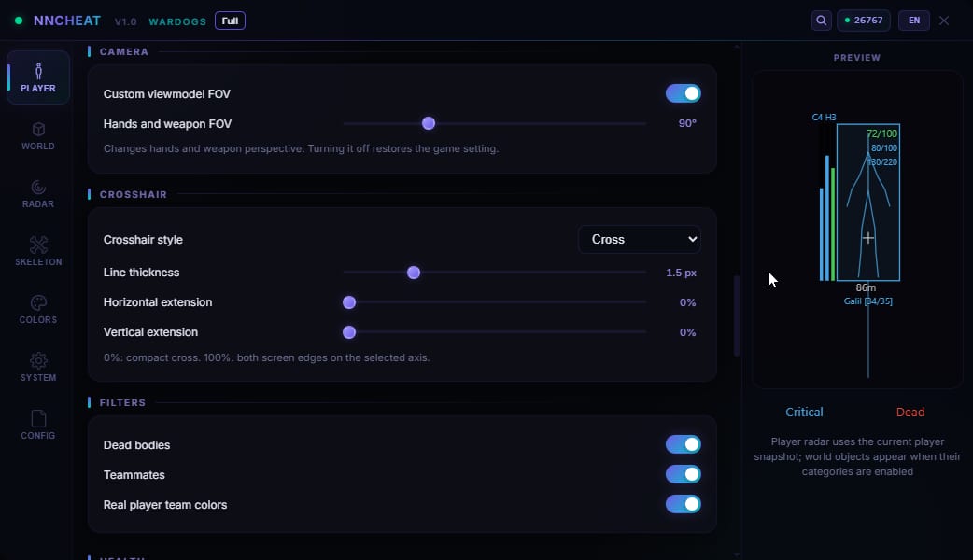Select the Critical preview state
This screenshot has width=973, height=560.
[804, 413]
